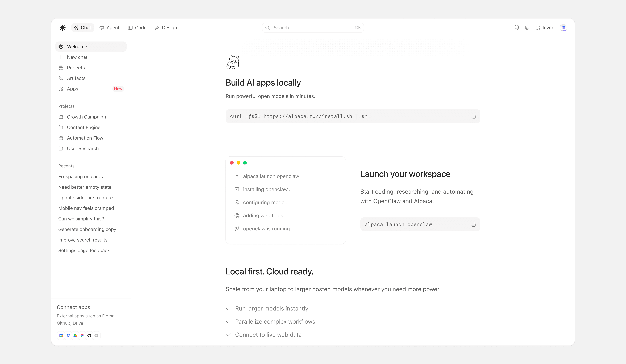Click the folder icon beside User Research
Viewport: 626px width, 364px height.
61,148
